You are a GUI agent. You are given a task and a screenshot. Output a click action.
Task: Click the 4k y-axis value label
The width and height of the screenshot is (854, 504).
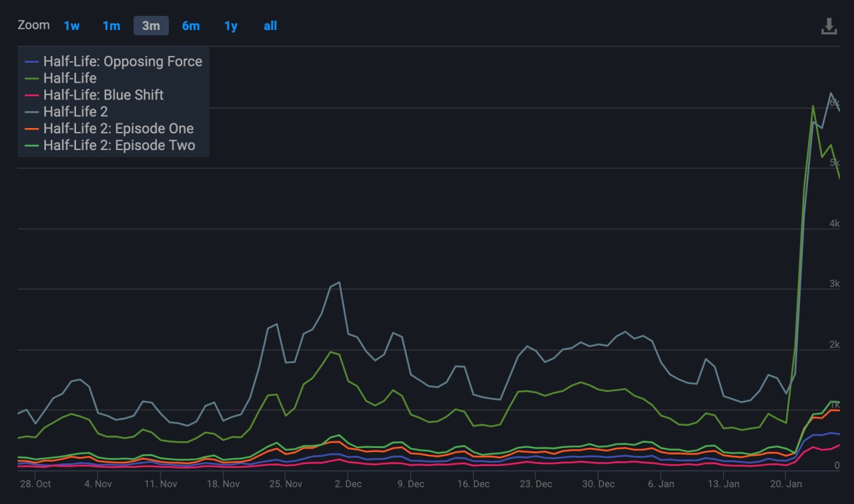coord(834,224)
